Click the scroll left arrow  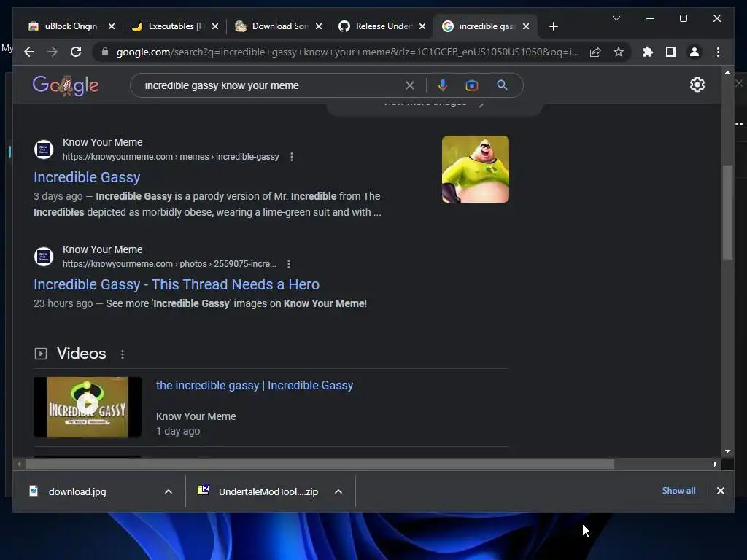tap(19, 464)
